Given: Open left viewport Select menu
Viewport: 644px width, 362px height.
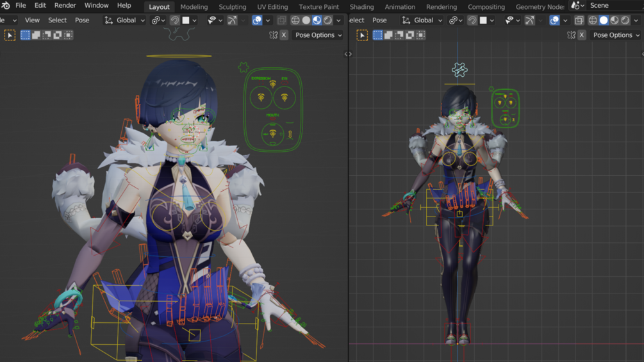Looking at the screenshot, I should click(x=57, y=20).
